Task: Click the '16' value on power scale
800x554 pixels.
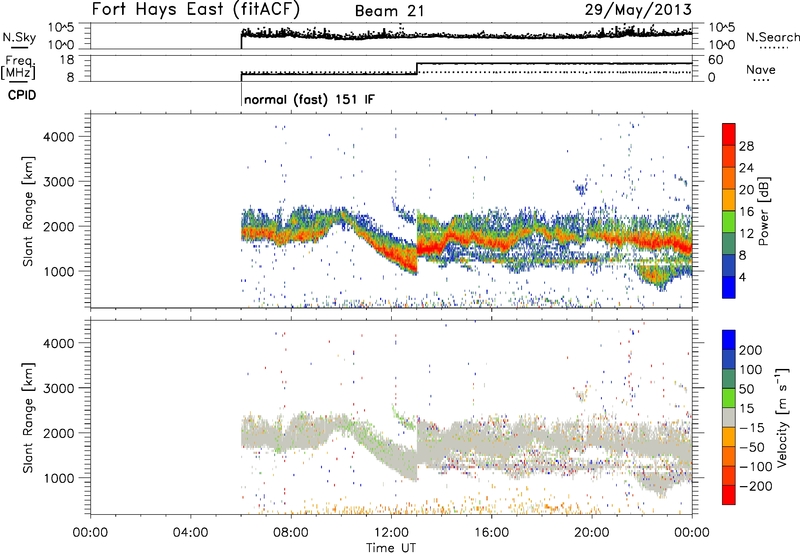Action: [746, 212]
